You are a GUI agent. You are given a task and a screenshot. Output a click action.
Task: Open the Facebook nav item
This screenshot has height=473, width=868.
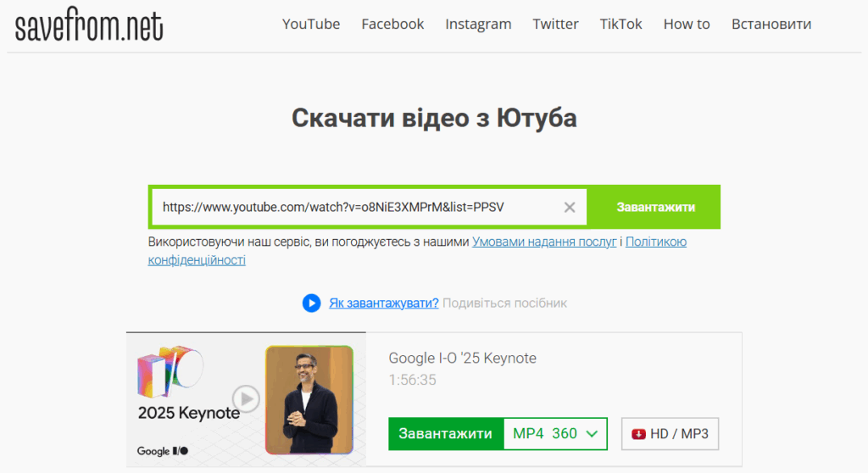click(392, 24)
